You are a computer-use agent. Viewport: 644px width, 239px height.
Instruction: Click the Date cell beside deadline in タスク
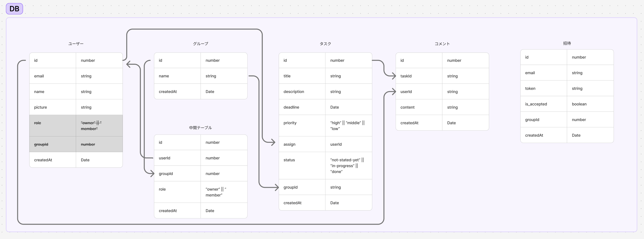point(349,107)
